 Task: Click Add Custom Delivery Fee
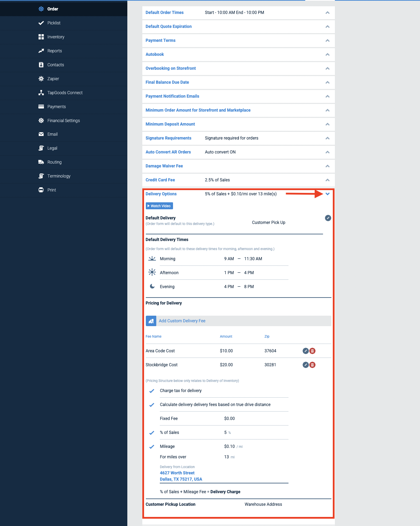tap(182, 321)
